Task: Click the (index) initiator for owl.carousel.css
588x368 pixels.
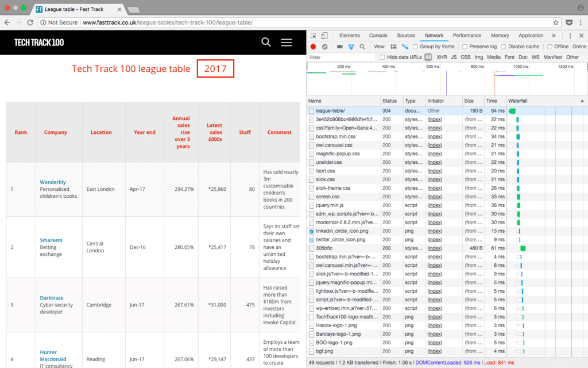Action: tap(435, 145)
